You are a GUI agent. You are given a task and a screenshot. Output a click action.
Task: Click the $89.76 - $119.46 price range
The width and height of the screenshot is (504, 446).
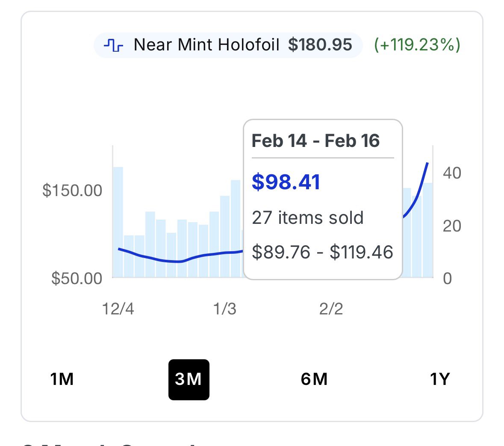point(322,252)
